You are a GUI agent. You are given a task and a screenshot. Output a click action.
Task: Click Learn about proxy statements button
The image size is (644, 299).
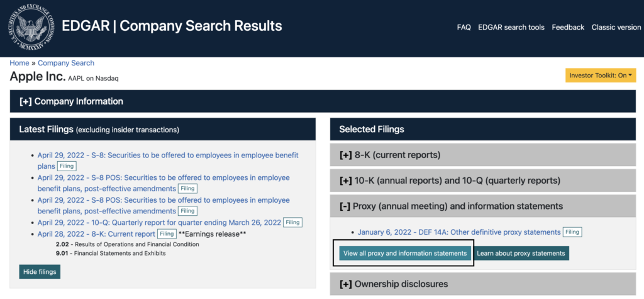tap(521, 253)
